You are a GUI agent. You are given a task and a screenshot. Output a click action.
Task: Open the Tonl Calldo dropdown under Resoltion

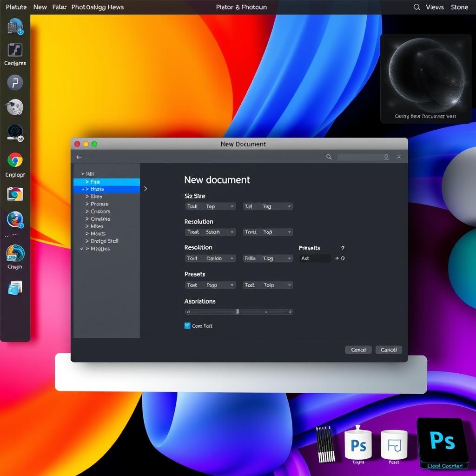click(210, 258)
